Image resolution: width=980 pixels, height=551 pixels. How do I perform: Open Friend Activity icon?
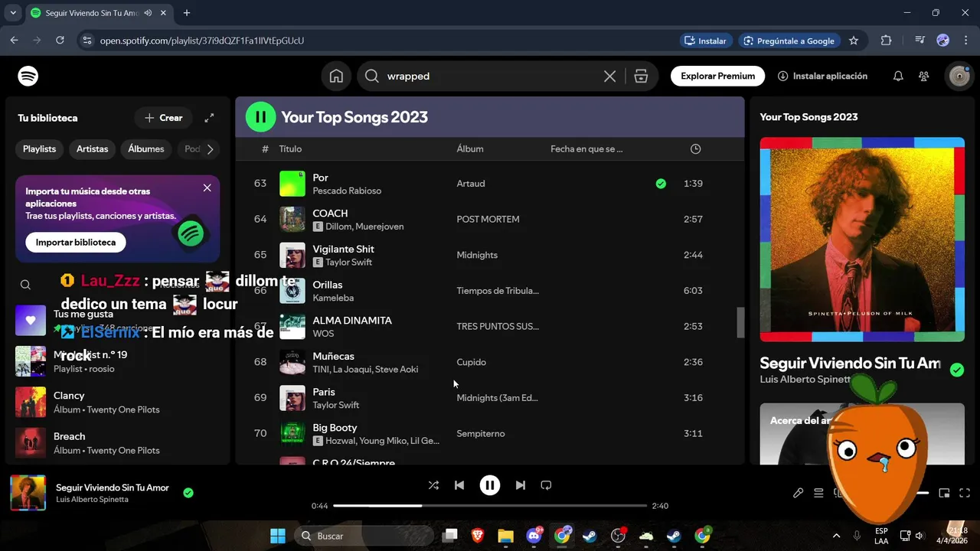coord(924,76)
